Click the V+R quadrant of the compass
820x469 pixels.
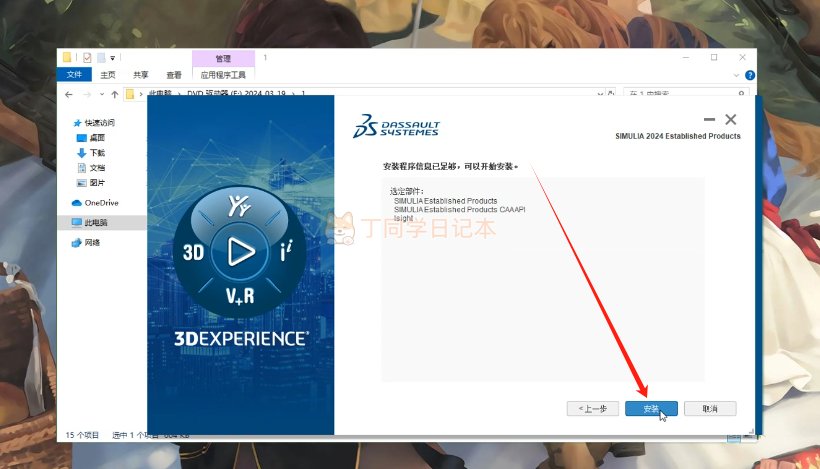pos(240,296)
